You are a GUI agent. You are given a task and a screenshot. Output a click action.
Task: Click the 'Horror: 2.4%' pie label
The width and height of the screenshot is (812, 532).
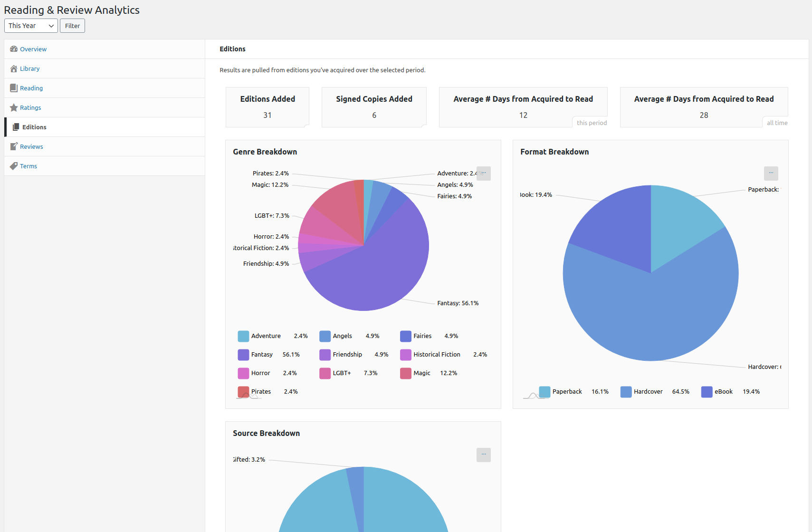[271, 237]
